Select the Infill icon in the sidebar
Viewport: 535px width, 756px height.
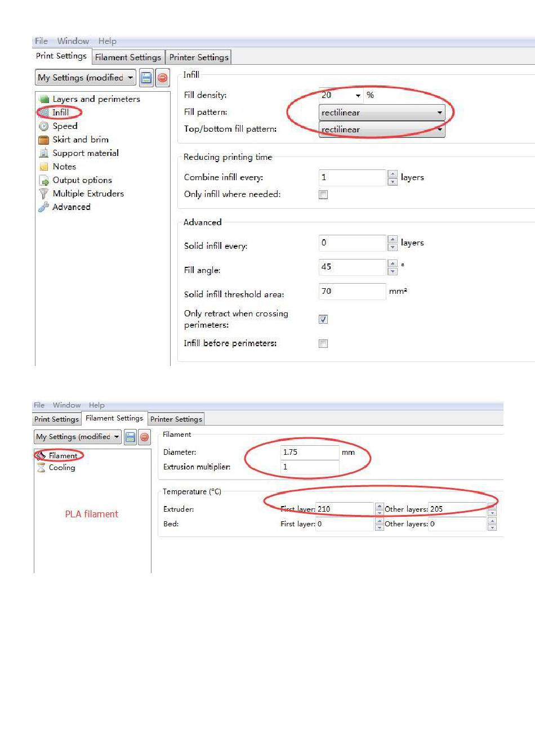click(x=44, y=113)
